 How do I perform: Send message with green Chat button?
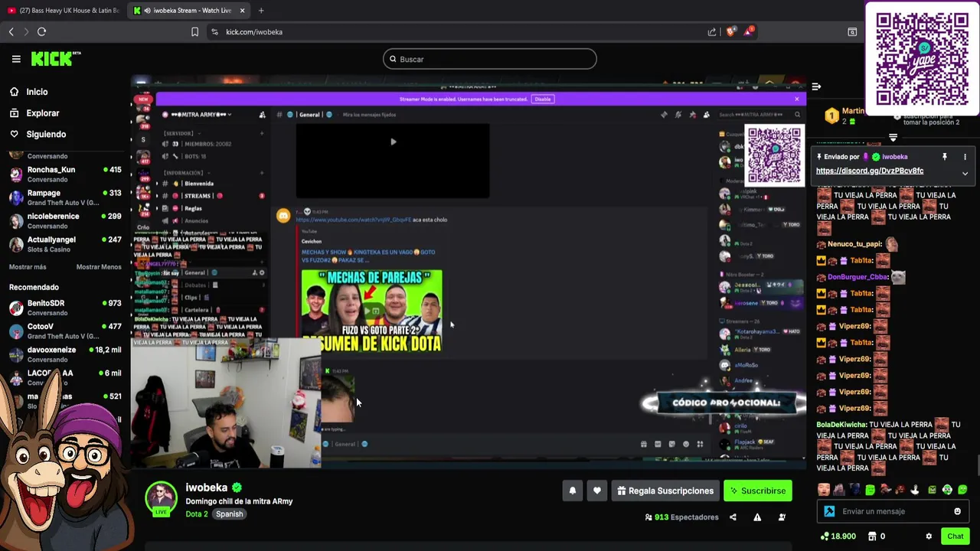tap(955, 536)
